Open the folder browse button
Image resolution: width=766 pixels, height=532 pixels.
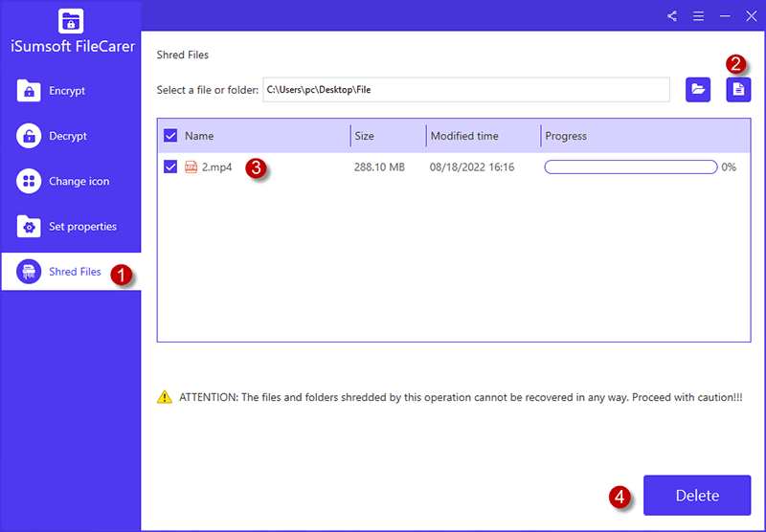[x=698, y=89]
